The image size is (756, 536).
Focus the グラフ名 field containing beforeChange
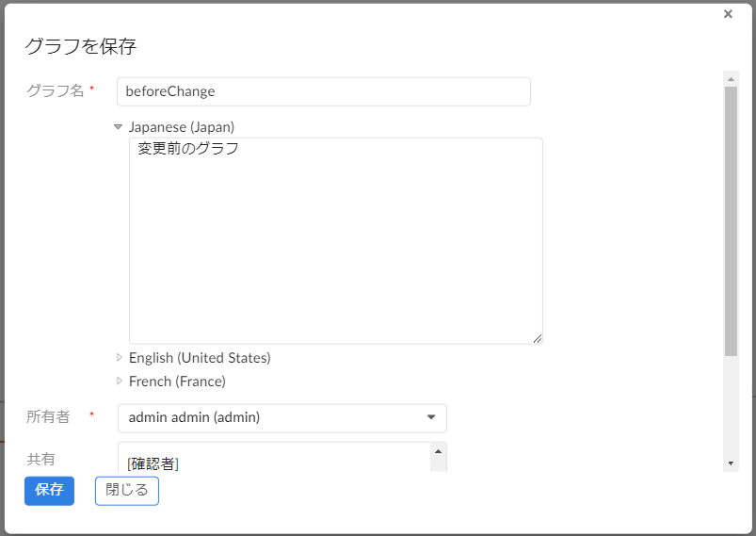(x=324, y=91)
